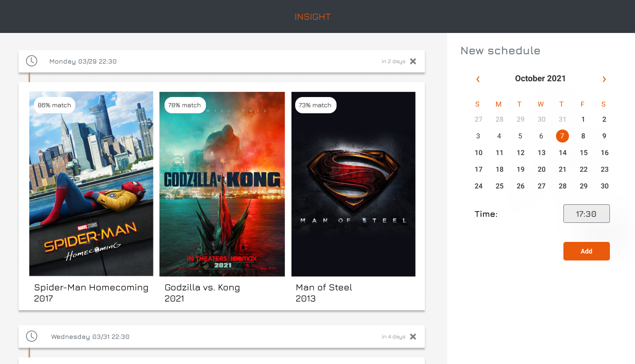Go to previous month in calendar
Viewport: 635px width, 364px height.
(x=478, y=79)
